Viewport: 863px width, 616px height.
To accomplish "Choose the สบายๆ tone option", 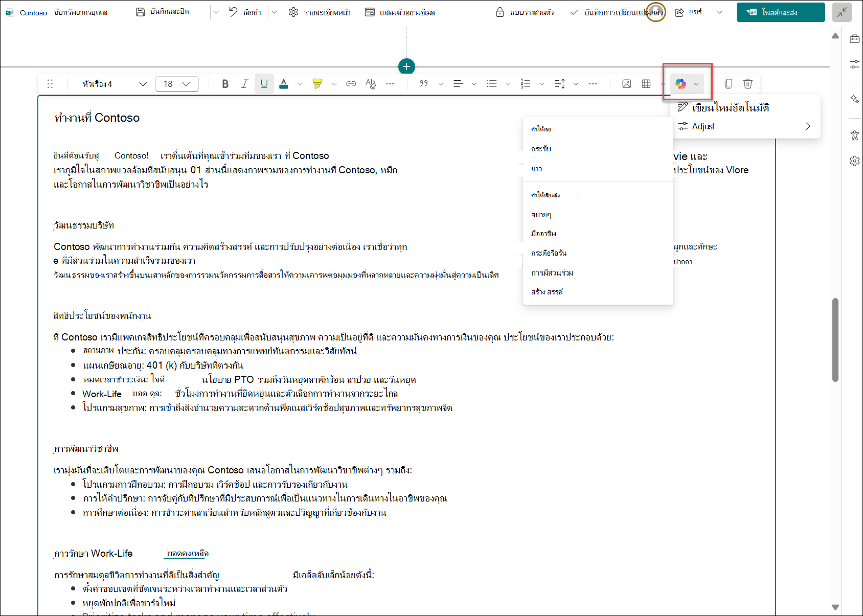I will pos(598,215).
